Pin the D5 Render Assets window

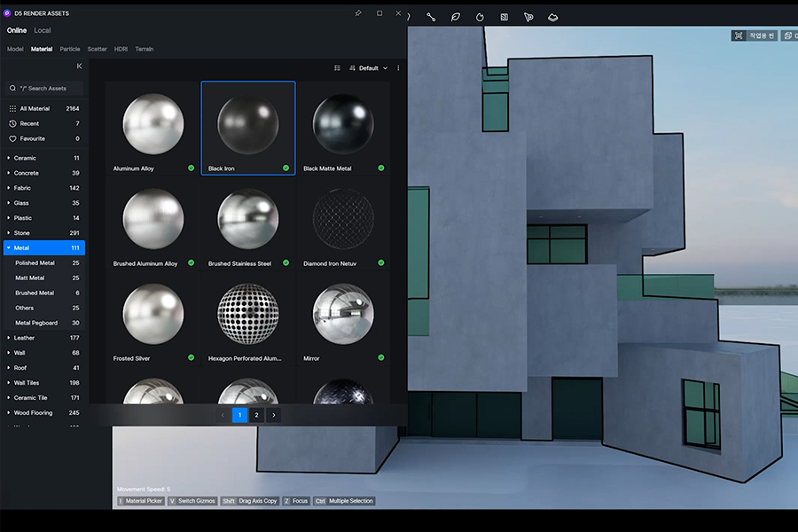(358, 13)
